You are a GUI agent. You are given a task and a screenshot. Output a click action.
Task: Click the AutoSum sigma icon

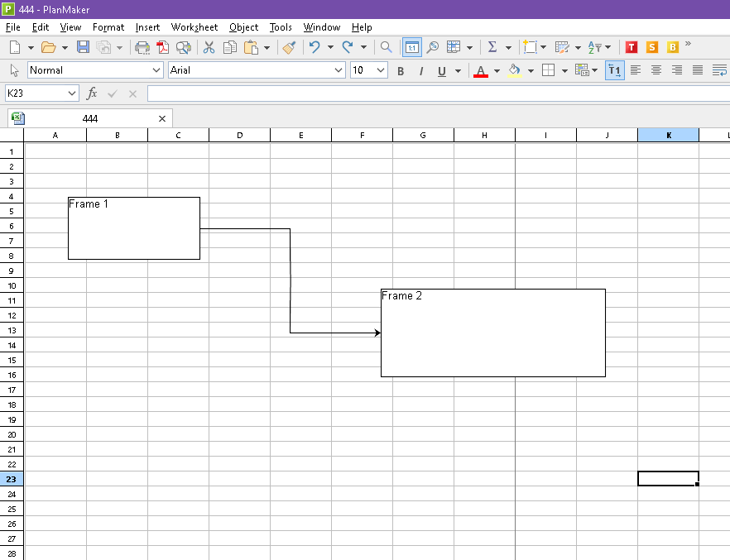[x=492, y=47]
